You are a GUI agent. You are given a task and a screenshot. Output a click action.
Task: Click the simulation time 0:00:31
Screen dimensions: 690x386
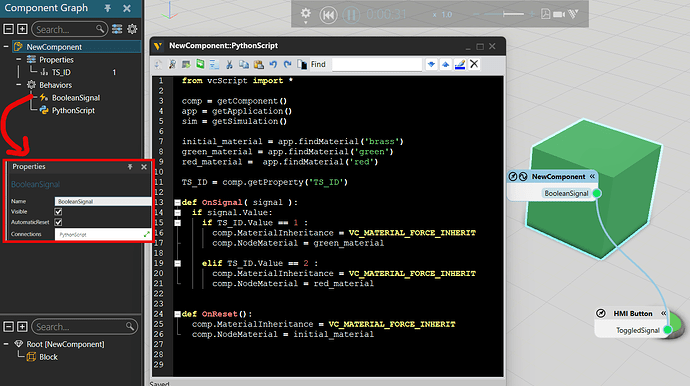386,15
